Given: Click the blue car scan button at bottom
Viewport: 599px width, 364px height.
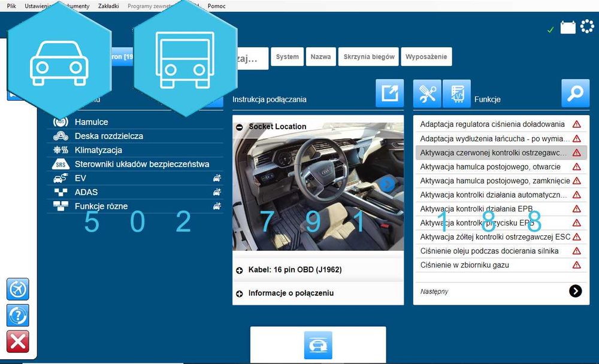Looking at the screenshot, I should tap(318, 345).
